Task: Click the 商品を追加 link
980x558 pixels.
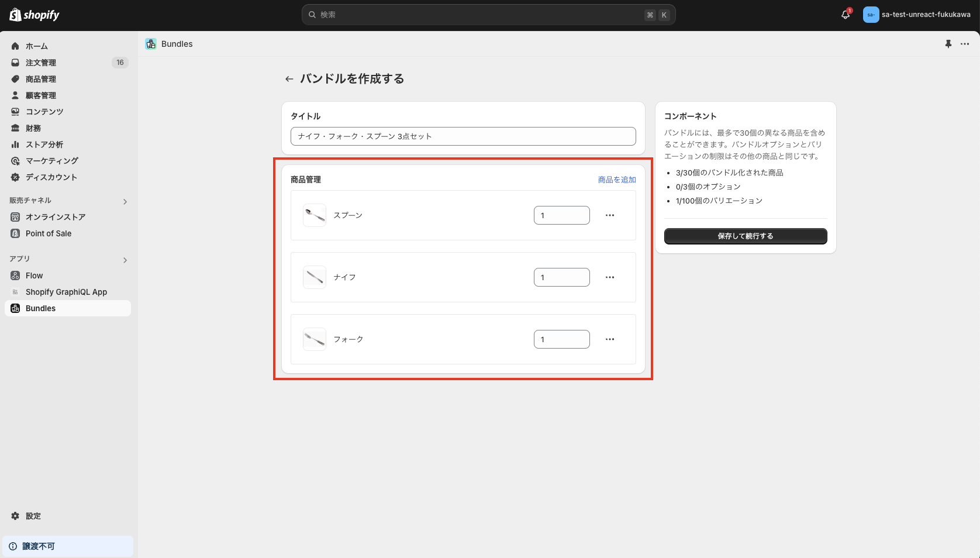Action: (x=616, y=180)
